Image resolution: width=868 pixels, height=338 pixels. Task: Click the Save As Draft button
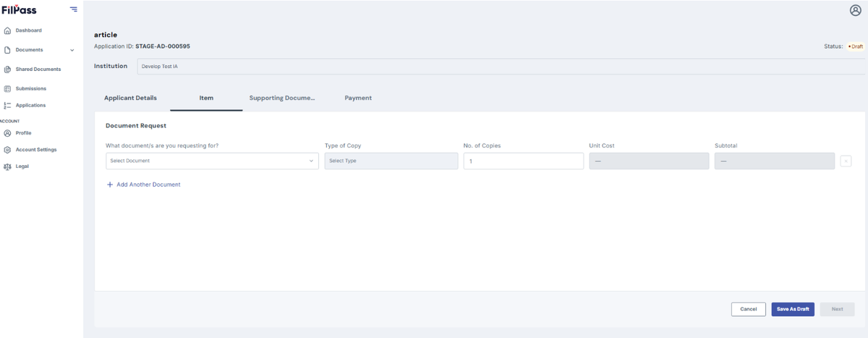(793, 309)
